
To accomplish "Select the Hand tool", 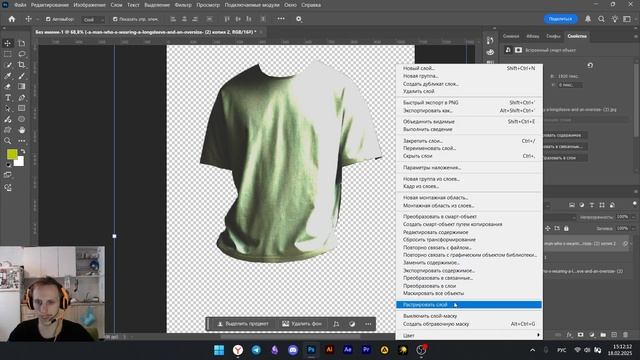I will point(22,130).
